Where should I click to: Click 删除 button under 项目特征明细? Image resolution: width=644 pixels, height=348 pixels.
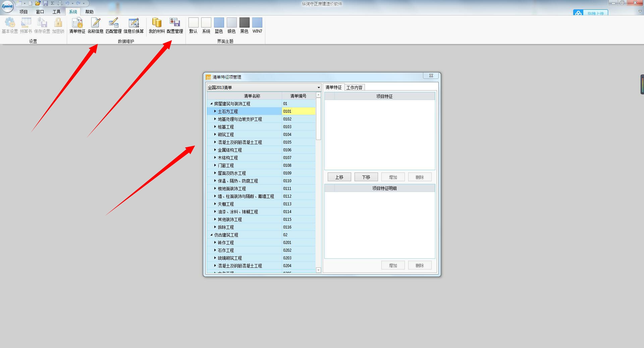[420, 265]
